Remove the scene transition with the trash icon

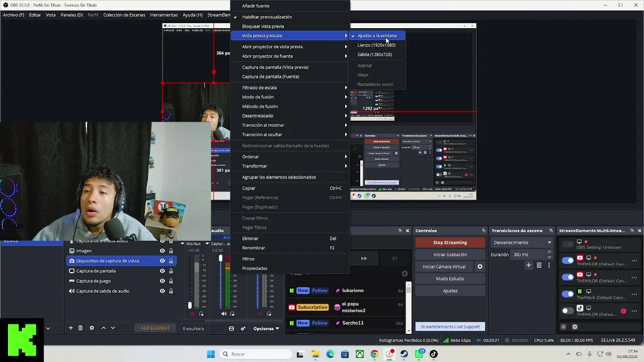coord(539,265)
